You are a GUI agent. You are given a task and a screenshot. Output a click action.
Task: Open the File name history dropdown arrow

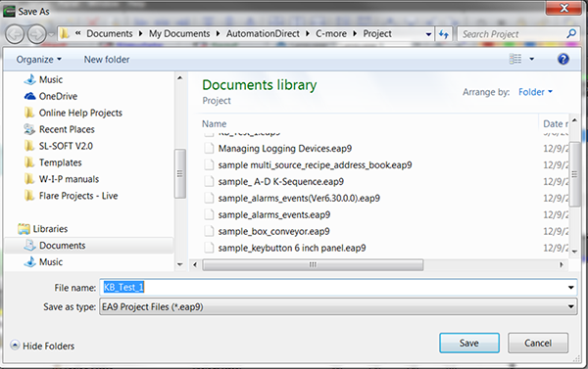(x=570, y=288)
